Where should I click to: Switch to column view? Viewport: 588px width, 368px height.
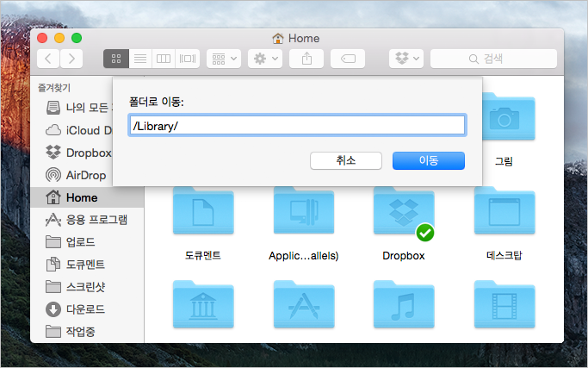(163, 59)
